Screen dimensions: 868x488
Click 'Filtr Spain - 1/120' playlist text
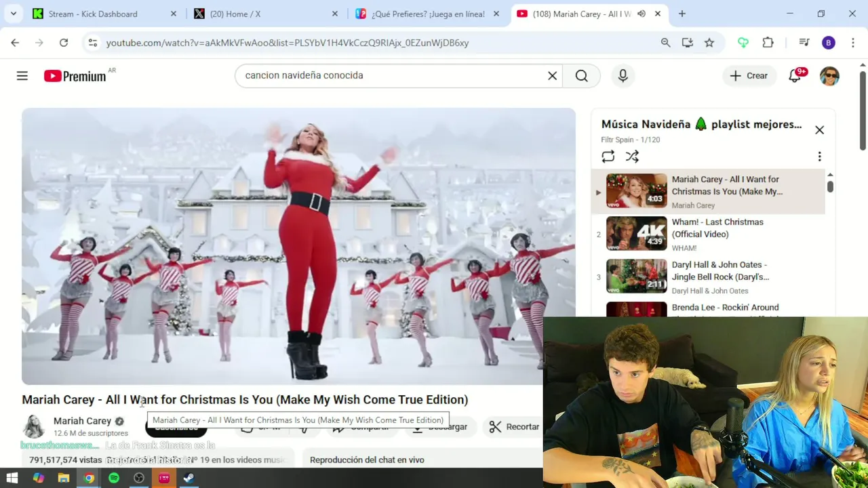[631, 140]
